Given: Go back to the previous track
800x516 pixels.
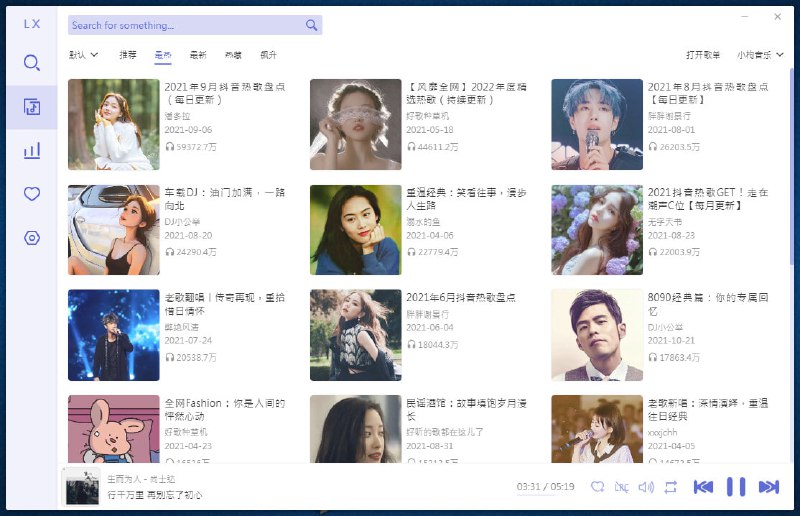Looking at the screenshot, I should 703,487.
